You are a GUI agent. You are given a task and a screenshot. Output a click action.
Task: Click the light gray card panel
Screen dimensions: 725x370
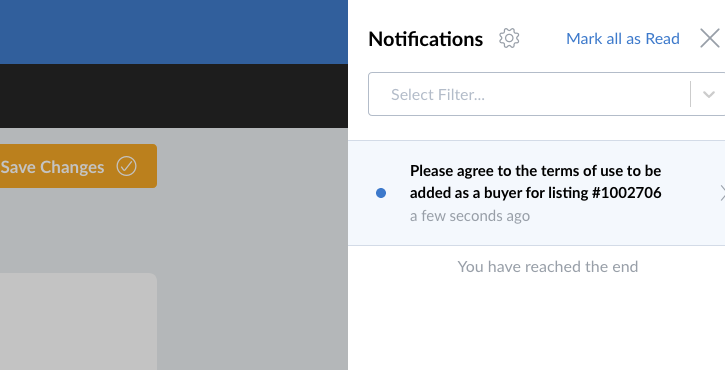[x=79, y=321]
